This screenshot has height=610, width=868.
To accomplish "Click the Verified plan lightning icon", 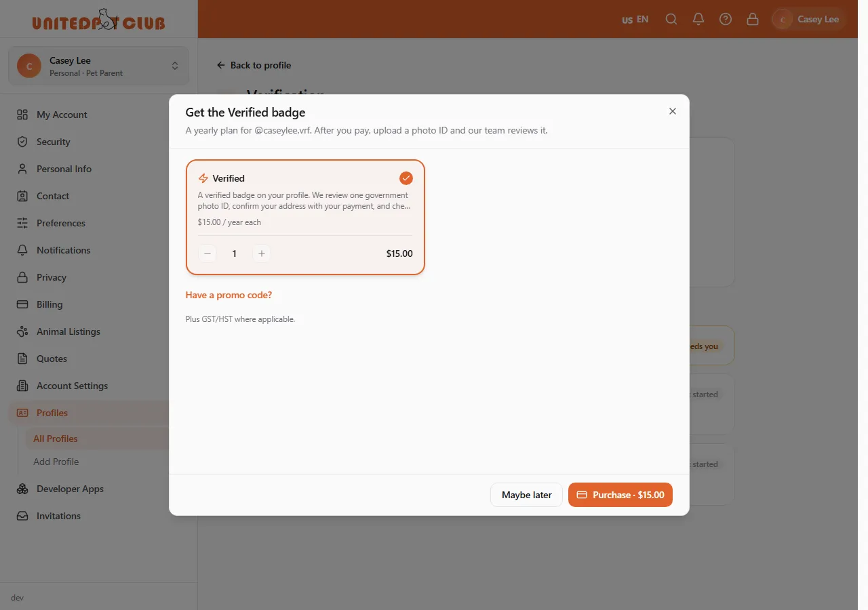I will click(203, 178).
